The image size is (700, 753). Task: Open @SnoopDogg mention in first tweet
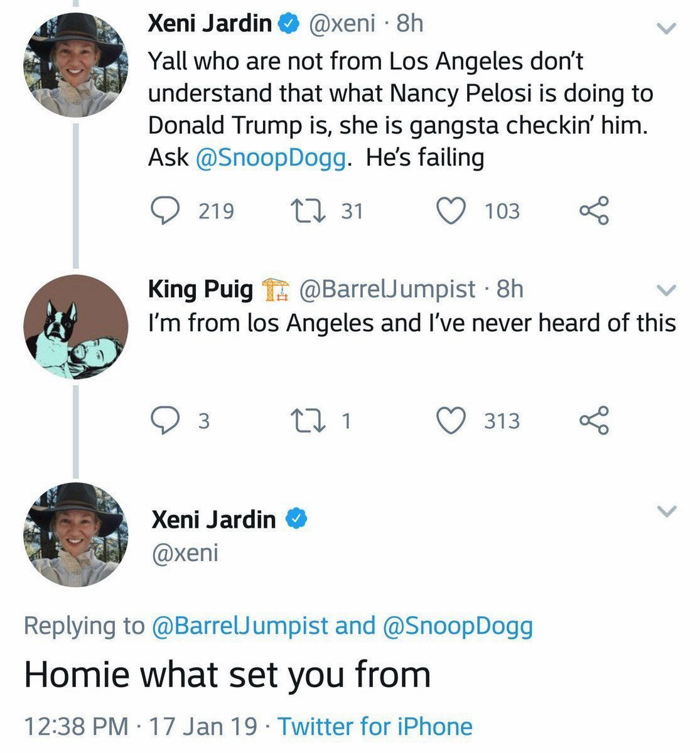click(x=271, y=157)
